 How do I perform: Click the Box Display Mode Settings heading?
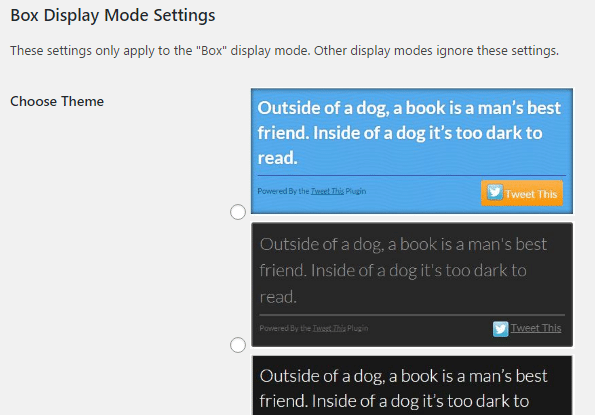point(113,16)
